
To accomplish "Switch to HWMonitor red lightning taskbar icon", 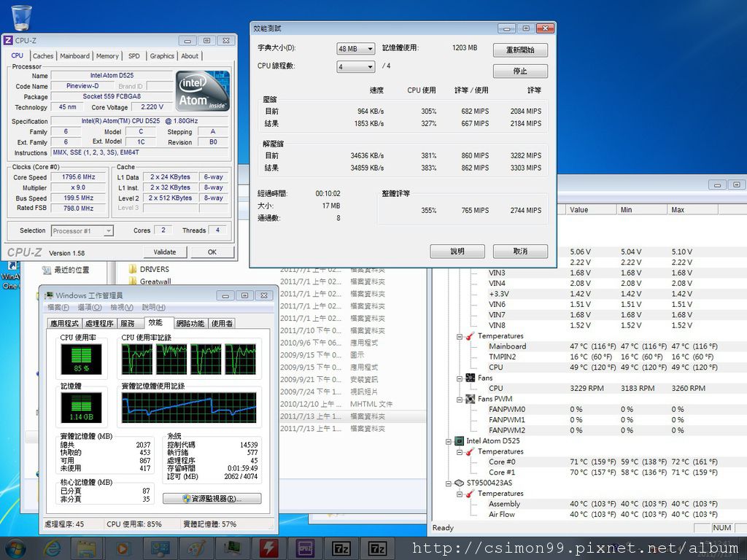I will (268, 548).
